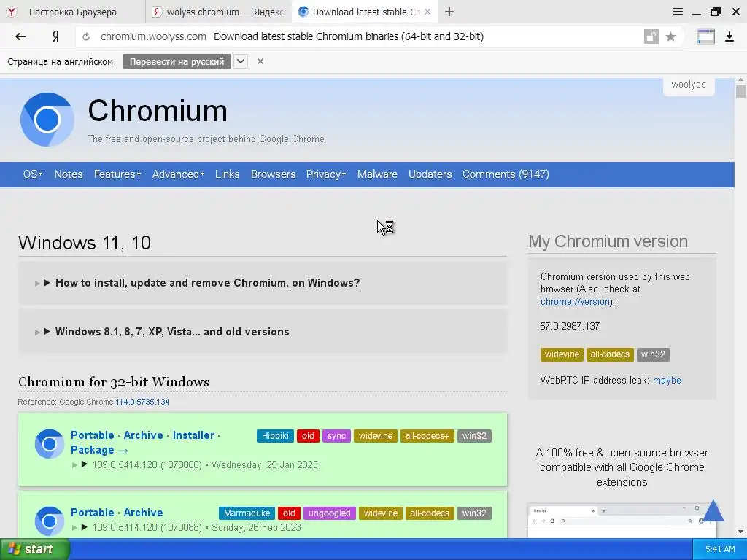Jump to top with blue triangle
747x560 pixels.
[x=713, y=510]
